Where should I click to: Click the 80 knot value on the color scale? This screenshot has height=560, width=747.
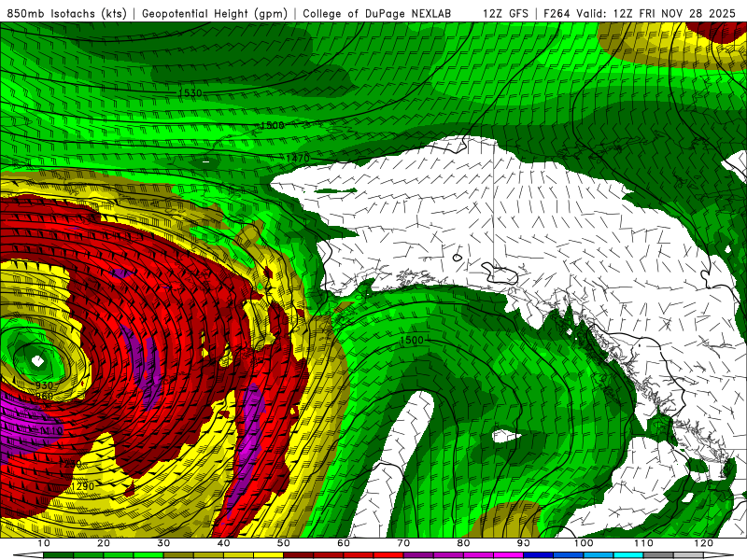[463, 543]
